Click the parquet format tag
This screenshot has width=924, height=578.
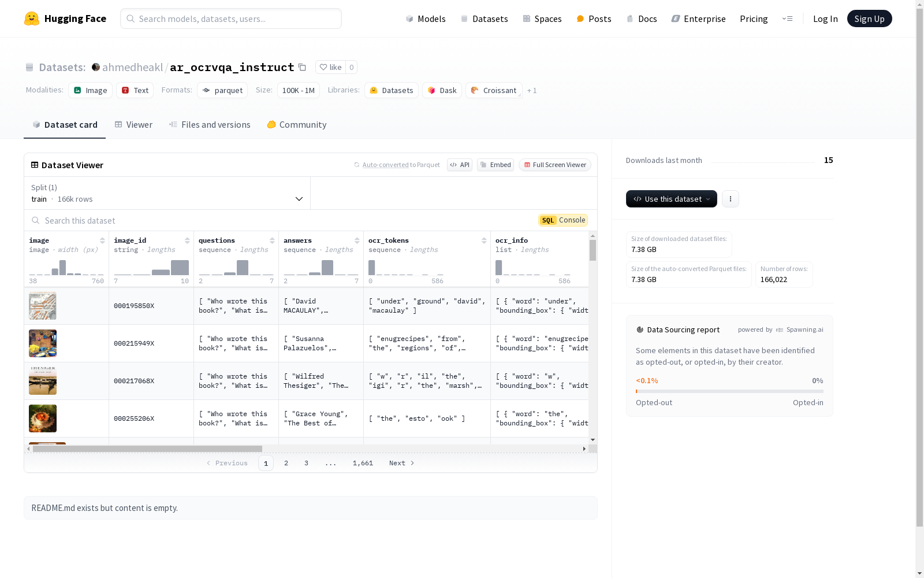[222, 90]
